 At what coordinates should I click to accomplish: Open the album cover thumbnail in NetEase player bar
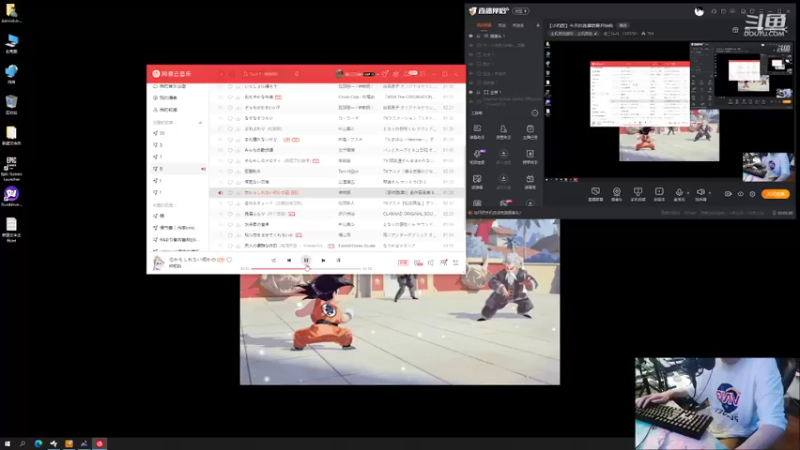[x=159, y=263]
